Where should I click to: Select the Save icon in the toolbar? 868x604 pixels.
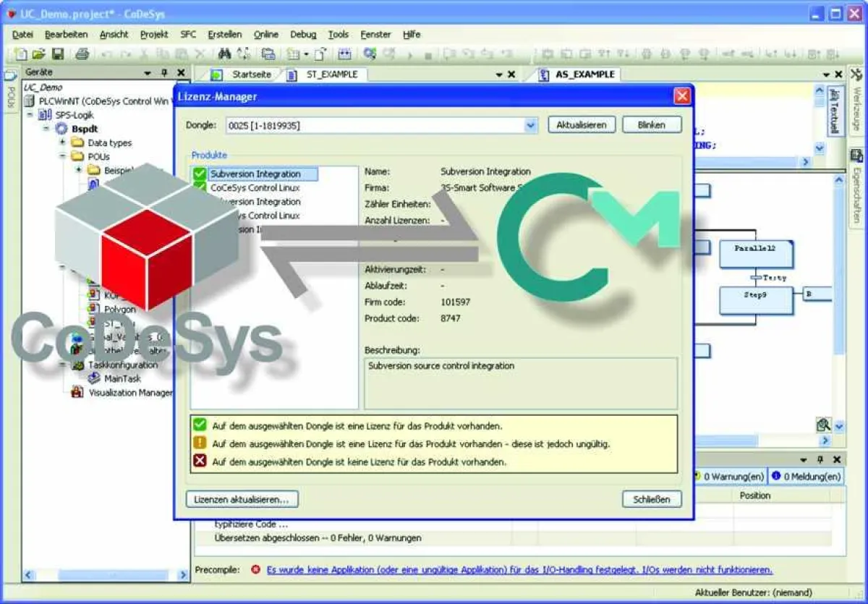coord(56,54)
